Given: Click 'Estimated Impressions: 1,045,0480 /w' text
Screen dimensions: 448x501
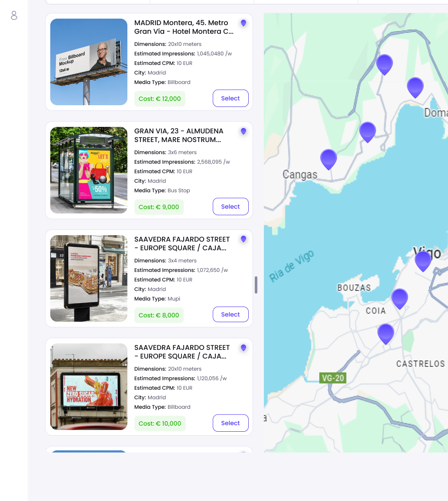Looking at the screenshot, I should 183,54.
